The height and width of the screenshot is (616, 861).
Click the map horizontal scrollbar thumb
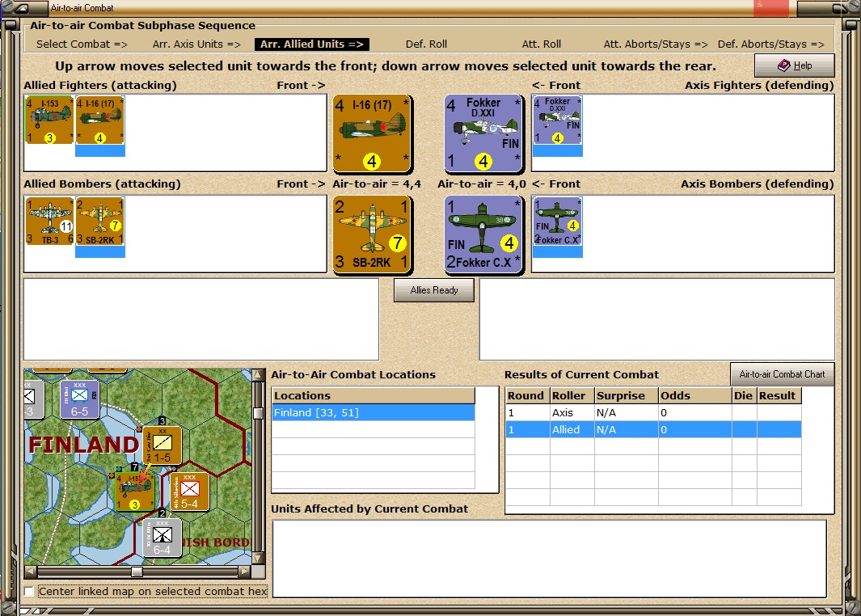pos(137,572)
